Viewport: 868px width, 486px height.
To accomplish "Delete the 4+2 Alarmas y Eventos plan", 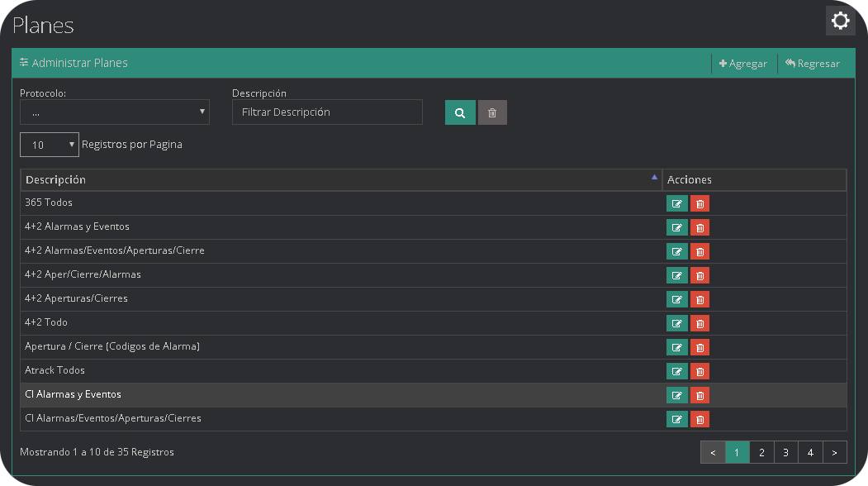I will point(700,227).
